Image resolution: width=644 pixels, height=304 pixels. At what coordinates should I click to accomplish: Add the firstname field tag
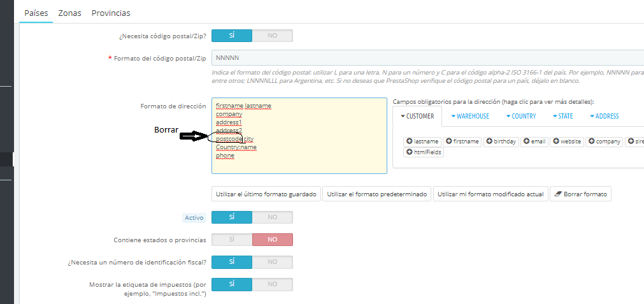pos(462,141)
